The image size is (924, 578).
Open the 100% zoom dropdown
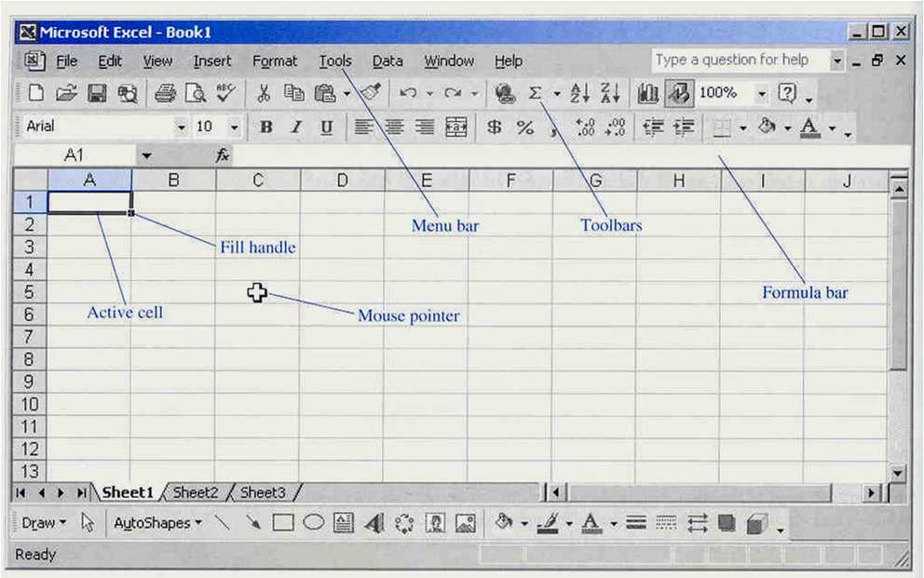click(762, 94)
